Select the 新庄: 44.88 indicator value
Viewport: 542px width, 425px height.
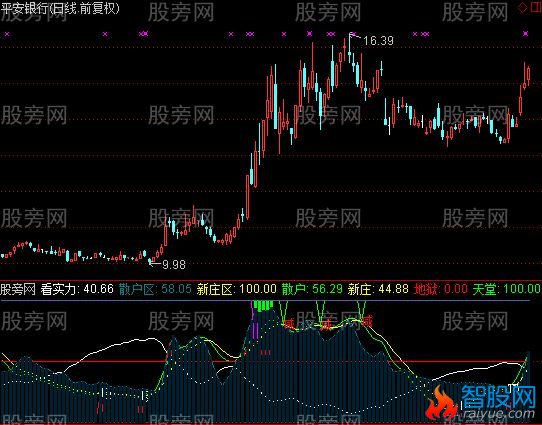[378, 289]
